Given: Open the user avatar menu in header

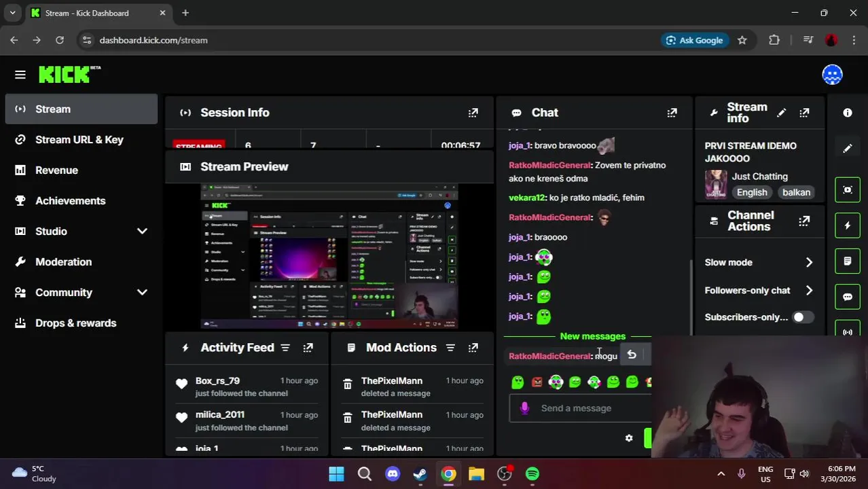Looking at the screenshot, I should pos(832,75).
